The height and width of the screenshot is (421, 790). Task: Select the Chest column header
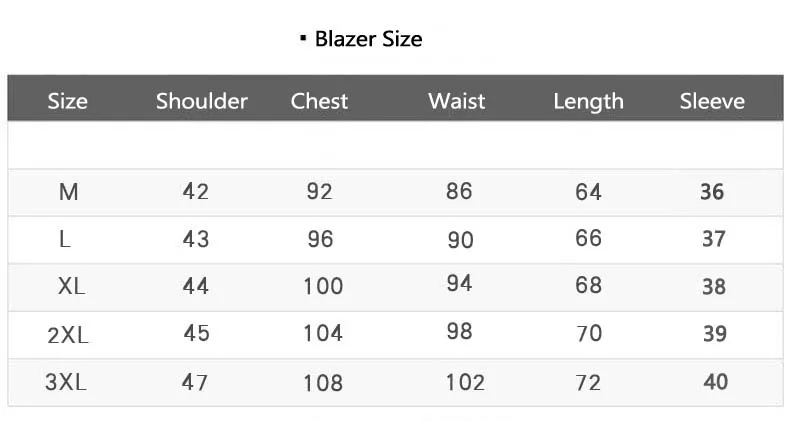pos(319,101)
